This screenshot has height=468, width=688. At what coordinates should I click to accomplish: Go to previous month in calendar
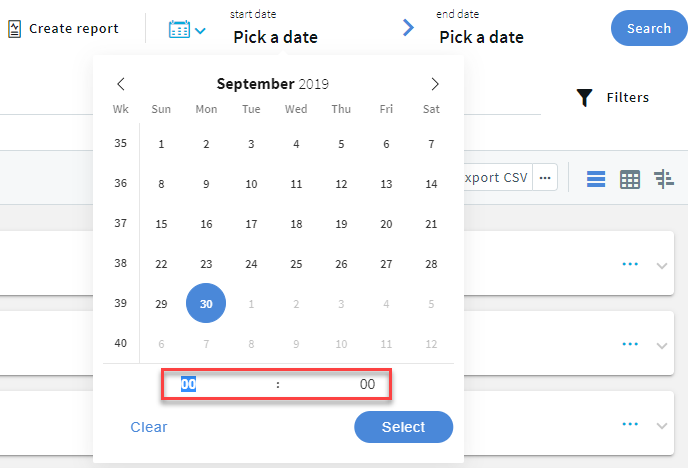click(x=121, y=84)
